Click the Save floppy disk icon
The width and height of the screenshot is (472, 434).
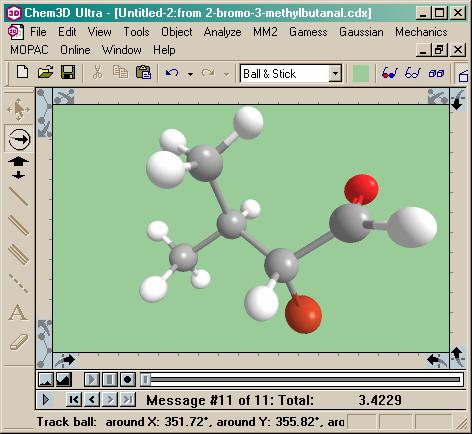pyautogui.click(x=68, y=72)
